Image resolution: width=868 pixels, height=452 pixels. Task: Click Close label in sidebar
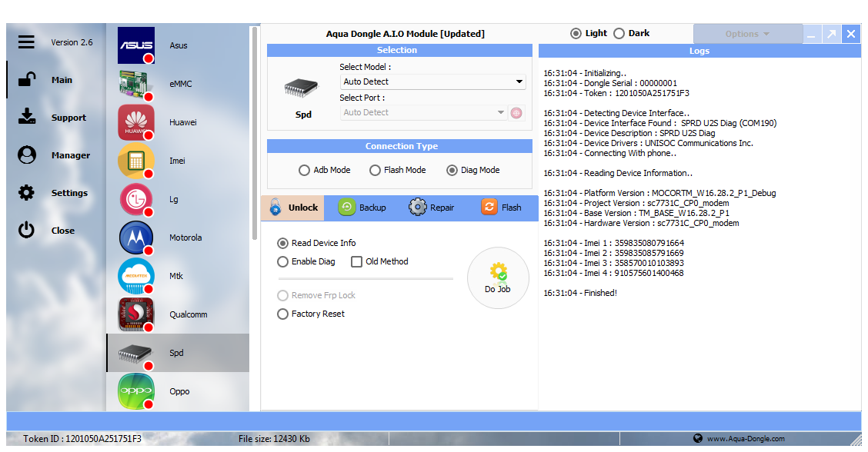point(62,230)
